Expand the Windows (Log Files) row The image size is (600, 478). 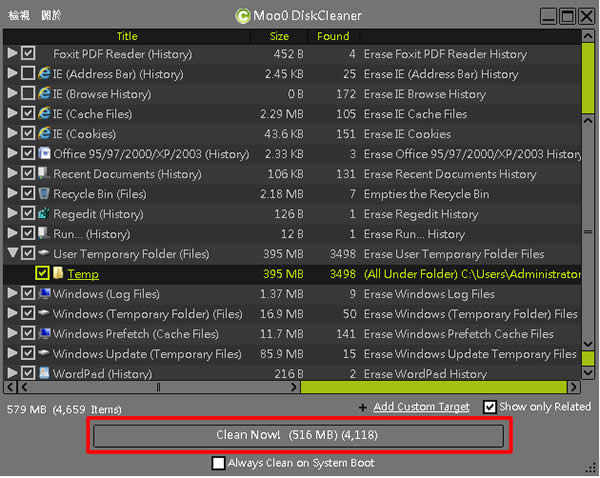(x=12, y=293)
